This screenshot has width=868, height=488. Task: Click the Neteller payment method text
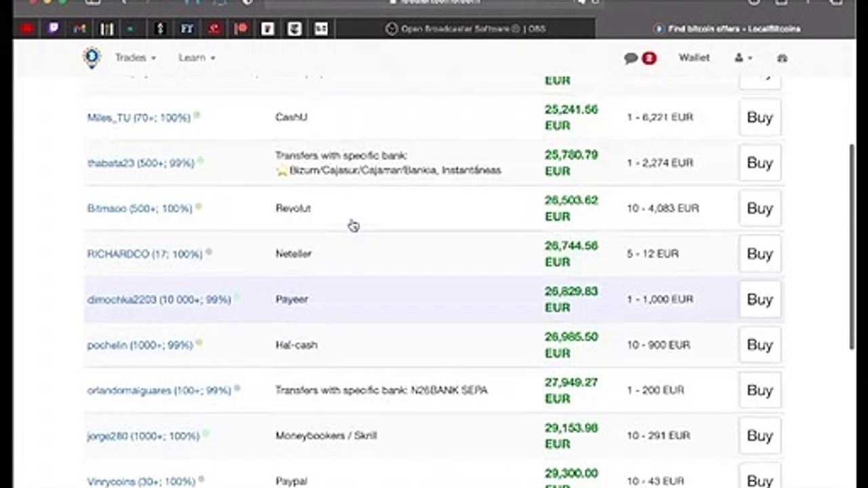coord(294,253)
